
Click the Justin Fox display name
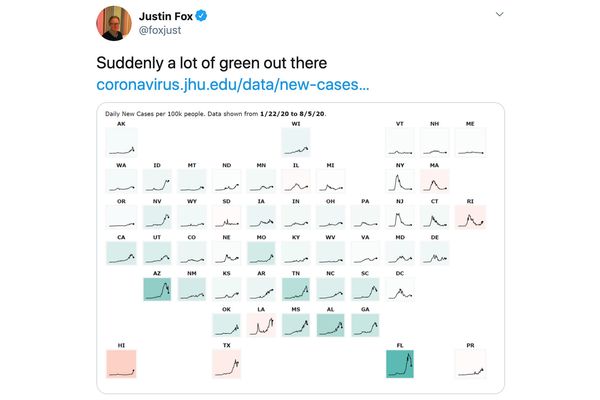click(166, 16)
